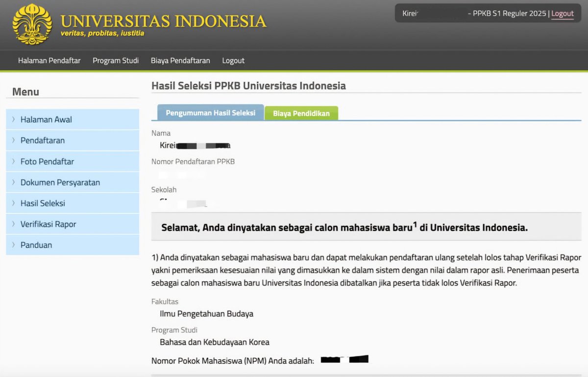The height and width of the screenshot is (377, 588).
Task: Click the Selamat congratulation announcement banner
Action: click(366, 227)
